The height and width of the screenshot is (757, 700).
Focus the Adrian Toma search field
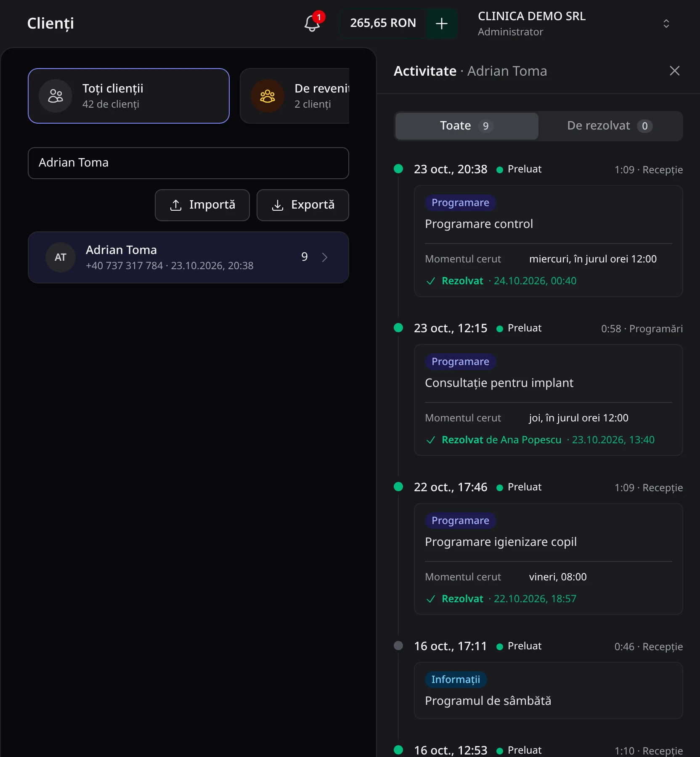(188, 163)
